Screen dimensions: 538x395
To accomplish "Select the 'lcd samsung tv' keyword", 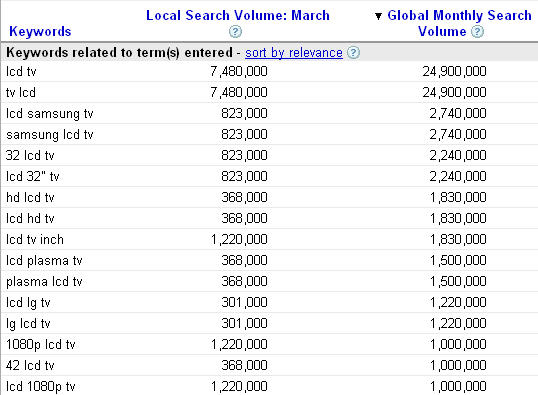I will (50, 114).
